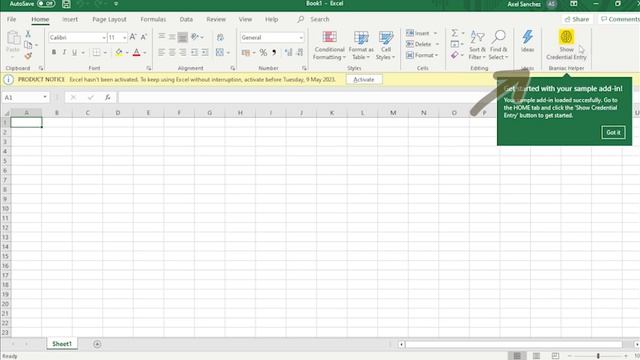Open Sort & Filter menu
This screenshot has width=640, height=360.
(477, 45)
